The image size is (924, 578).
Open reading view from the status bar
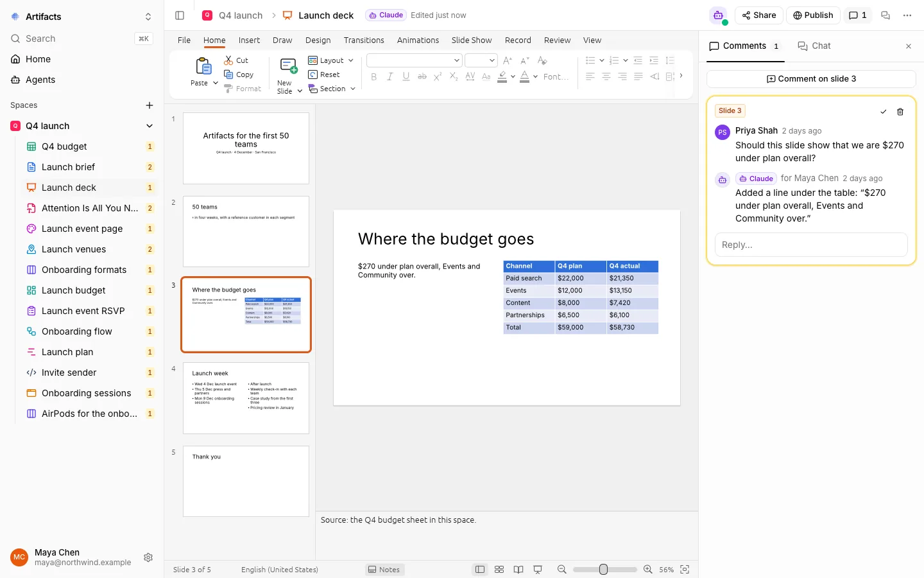click(518, 570)
